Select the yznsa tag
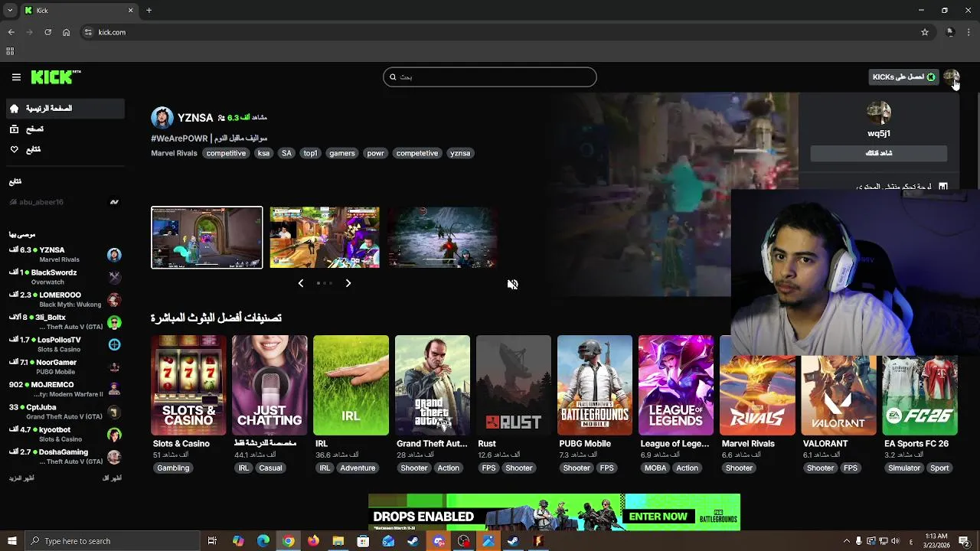Image resolution: width=980 pixels, height=551 pixels. pyautogui.click(x=460, y=153)
